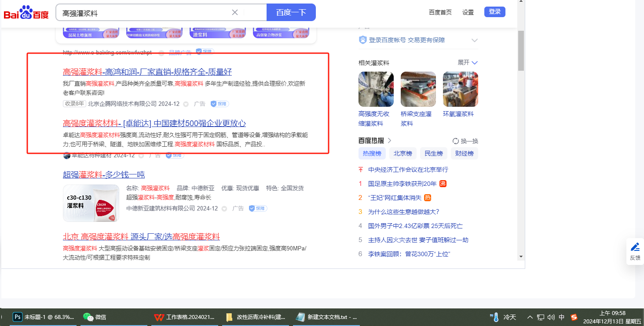
Task: Show hidden tray icons chevron
Action: pyautogui.click(x=530, y=317)
